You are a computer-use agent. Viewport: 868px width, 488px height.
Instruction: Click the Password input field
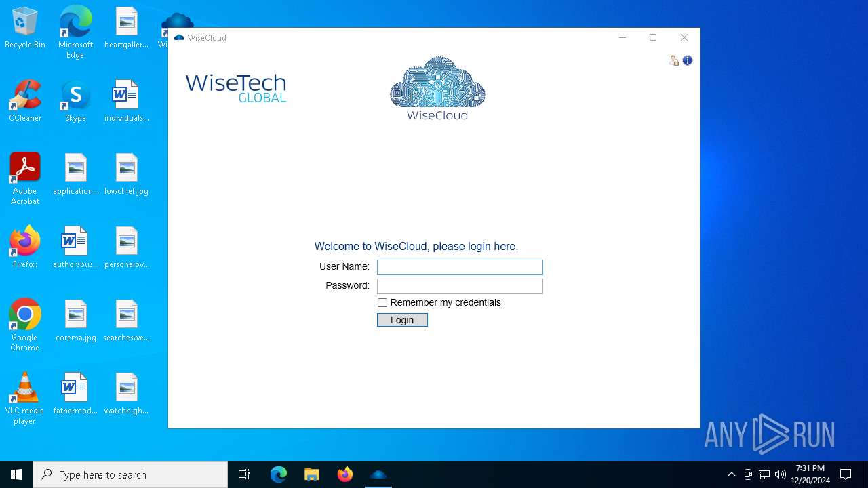tap(460, 286)
